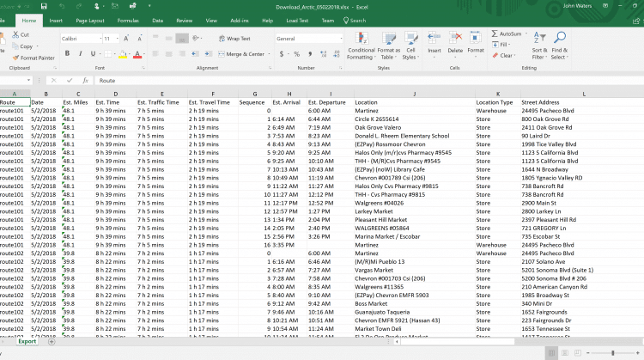This screenshot has height=360, width=644.
Task: Decrease font size with the smaller A icon
Action: [139, 39]
